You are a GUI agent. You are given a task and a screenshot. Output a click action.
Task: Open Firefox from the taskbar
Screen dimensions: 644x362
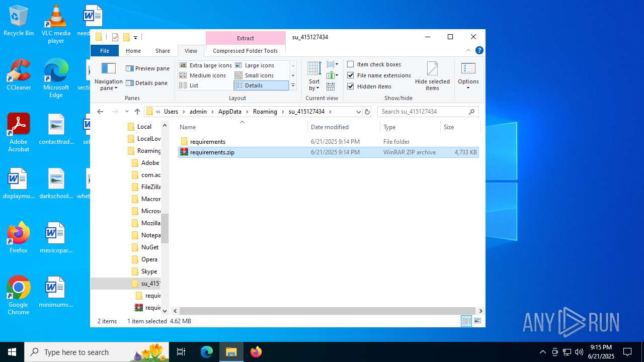pyautogui.click(x=256, y=352)
